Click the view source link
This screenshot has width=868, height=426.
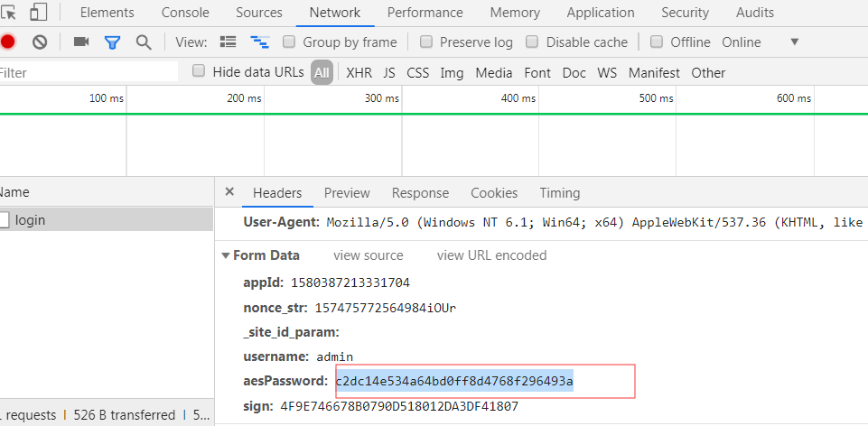click(369, 255)
